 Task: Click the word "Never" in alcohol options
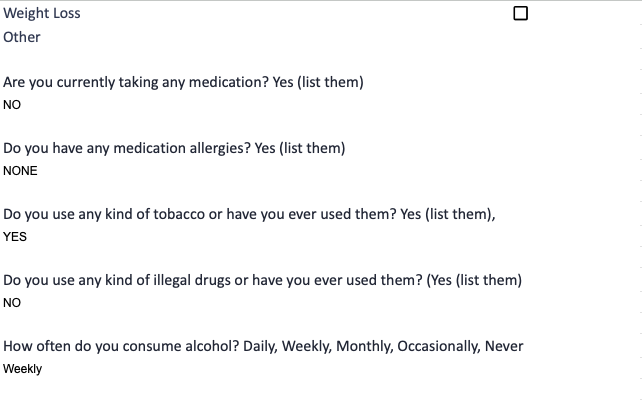click(505, 346)
